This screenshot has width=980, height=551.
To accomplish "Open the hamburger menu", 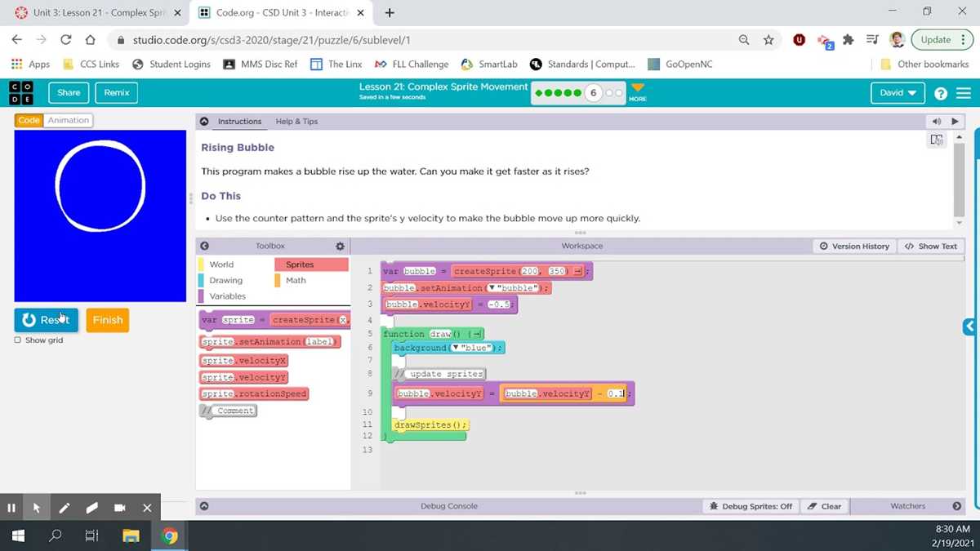I will tap(964, 93).
